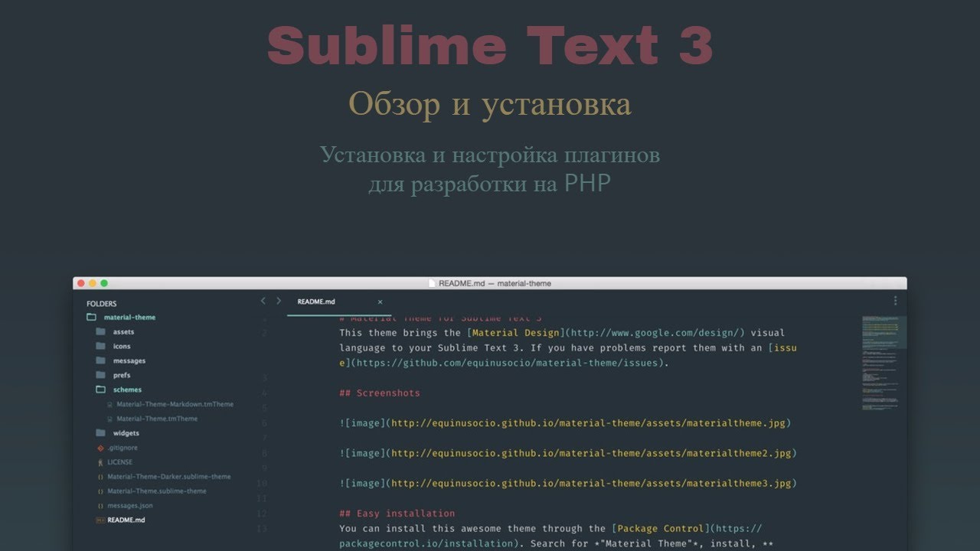Click the orange git icon of .gitignore
The width and height of the screenshot is (980, 551).
tap(100, 448)
